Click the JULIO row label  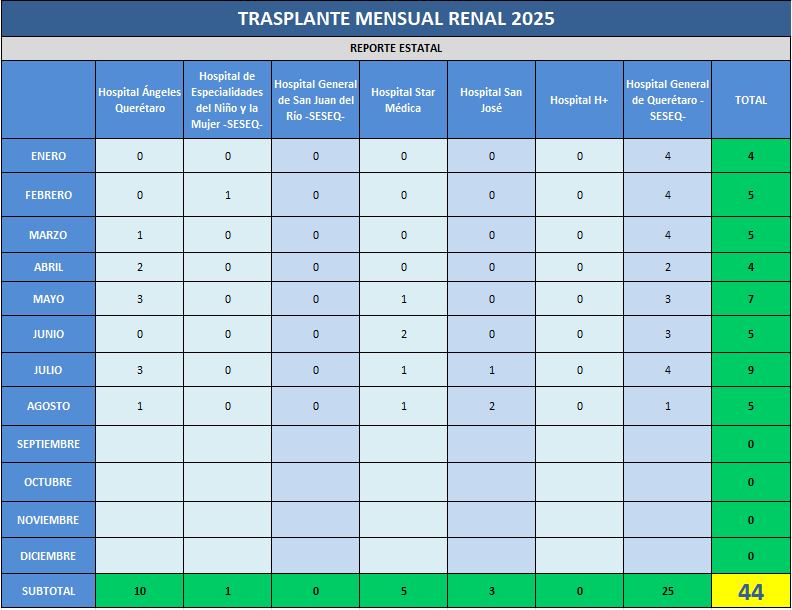point(48,370)
